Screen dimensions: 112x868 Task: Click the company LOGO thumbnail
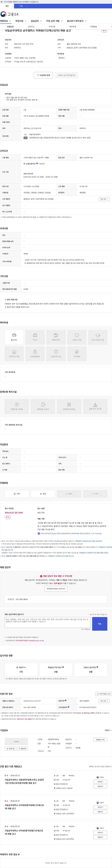point(16,741)
